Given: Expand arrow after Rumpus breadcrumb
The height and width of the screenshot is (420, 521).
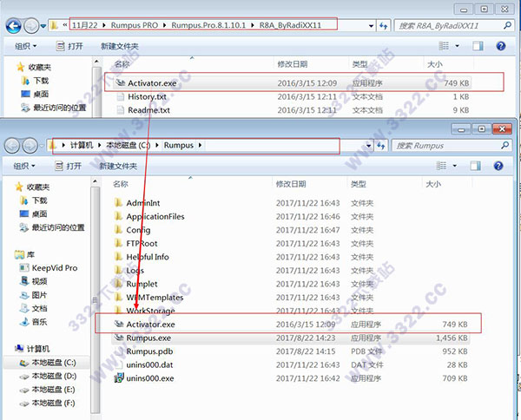Looking at the screenshot, I should [200, 145].
